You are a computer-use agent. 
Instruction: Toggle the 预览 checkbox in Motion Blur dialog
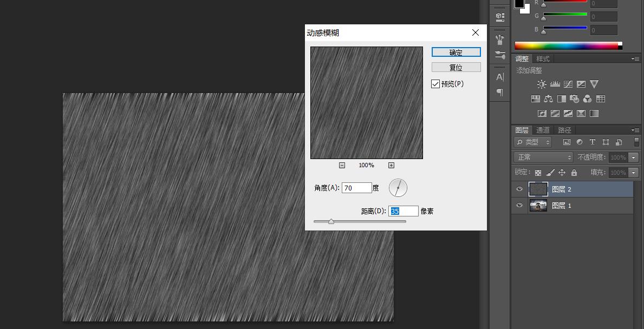(x=436, y=84)
